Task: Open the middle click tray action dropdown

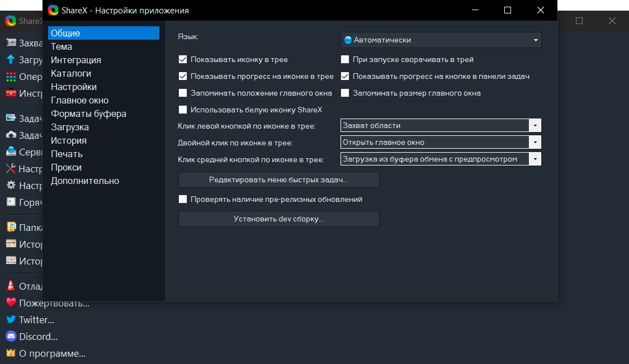Action: click(x=441, y=159)
